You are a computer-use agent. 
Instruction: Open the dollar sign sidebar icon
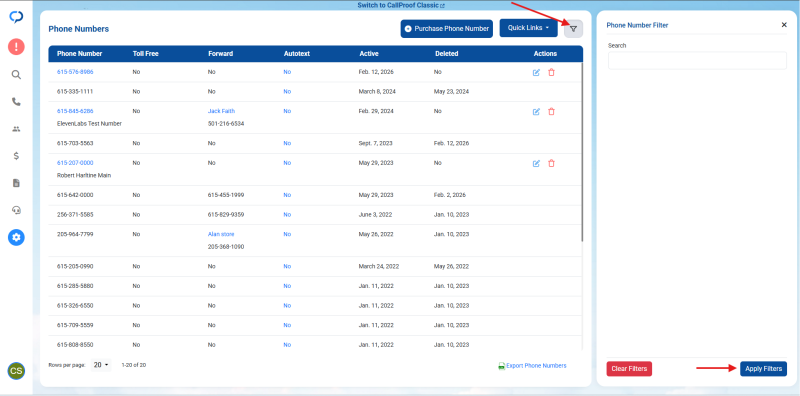pos(16,156)
